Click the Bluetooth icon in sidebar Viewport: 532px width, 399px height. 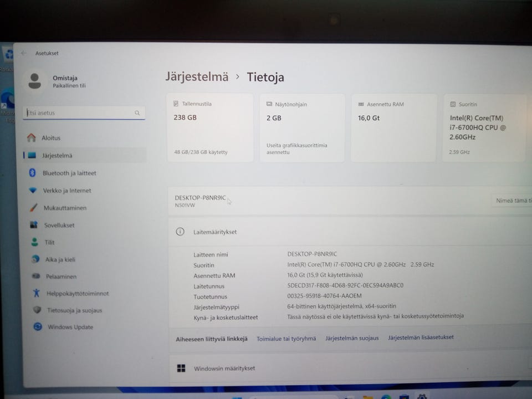coord(33,173)
